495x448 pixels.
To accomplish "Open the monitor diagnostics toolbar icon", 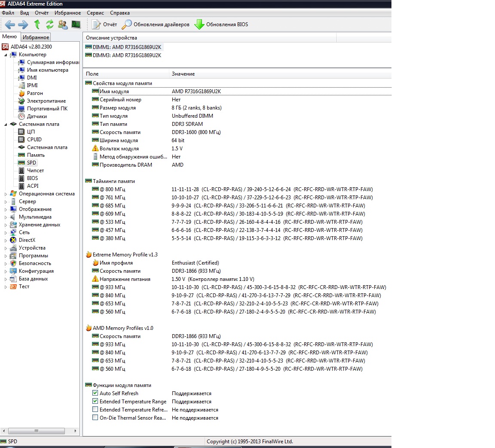I will pyautogui.click(x=76, y=24).
